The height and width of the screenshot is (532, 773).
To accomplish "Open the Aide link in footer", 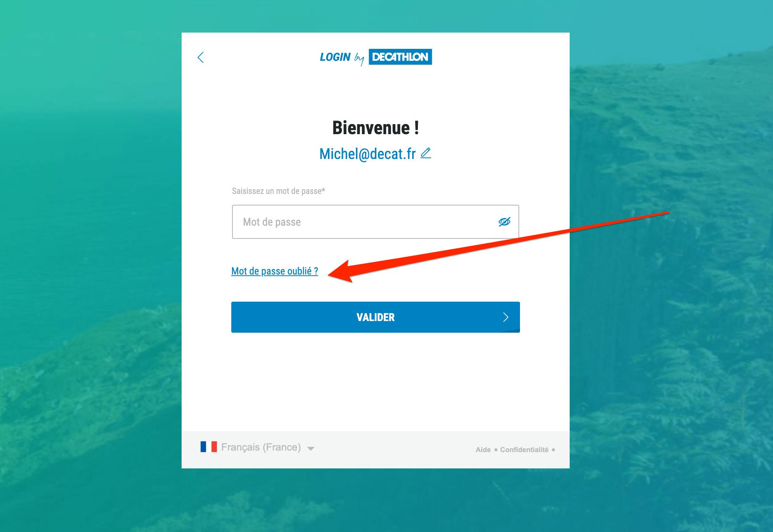I will pos(483,450).
